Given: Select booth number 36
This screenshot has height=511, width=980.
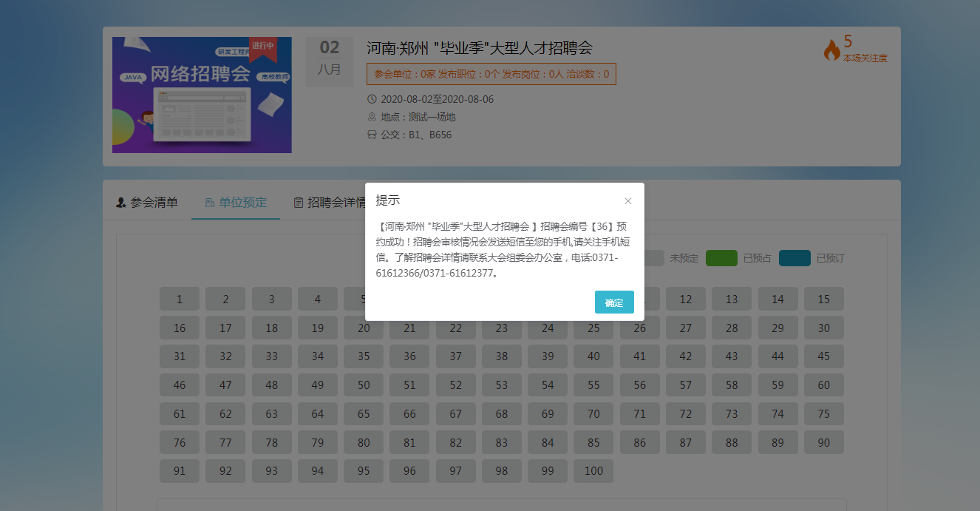Looking at the screenshot, I should [x=409, y=356].
